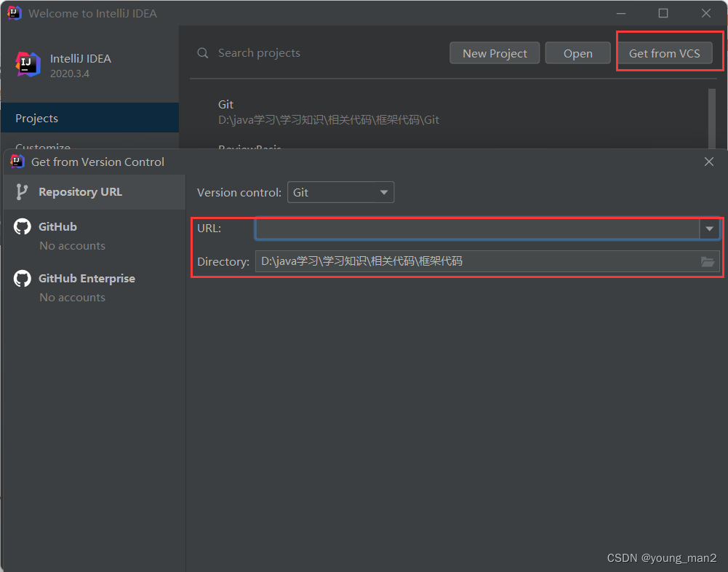Click the projects list scrollbar in the Welcome window
Image resolution: width=728 pixels, height=572 pixels.
(x=712, y=119)
